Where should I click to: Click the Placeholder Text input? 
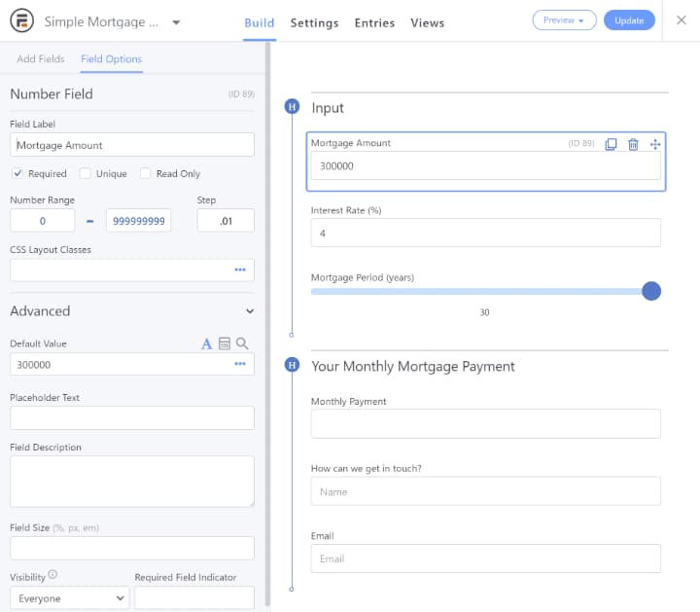click(132, 418)
